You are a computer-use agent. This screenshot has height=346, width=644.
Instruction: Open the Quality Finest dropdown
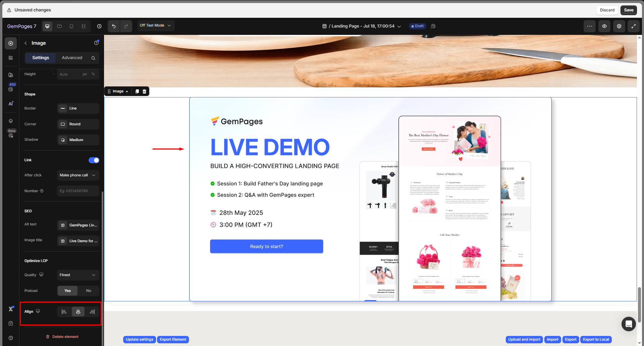[78, 275]
